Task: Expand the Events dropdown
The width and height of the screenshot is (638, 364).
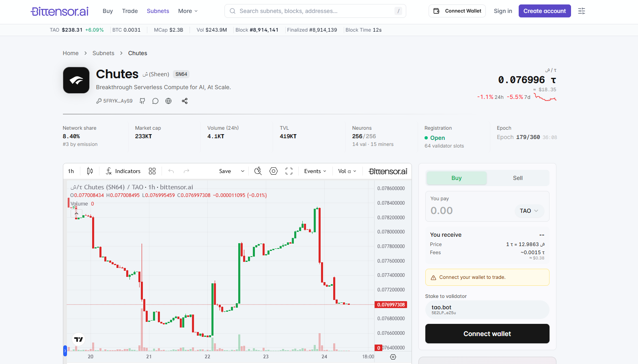Action: coord(315,171)
